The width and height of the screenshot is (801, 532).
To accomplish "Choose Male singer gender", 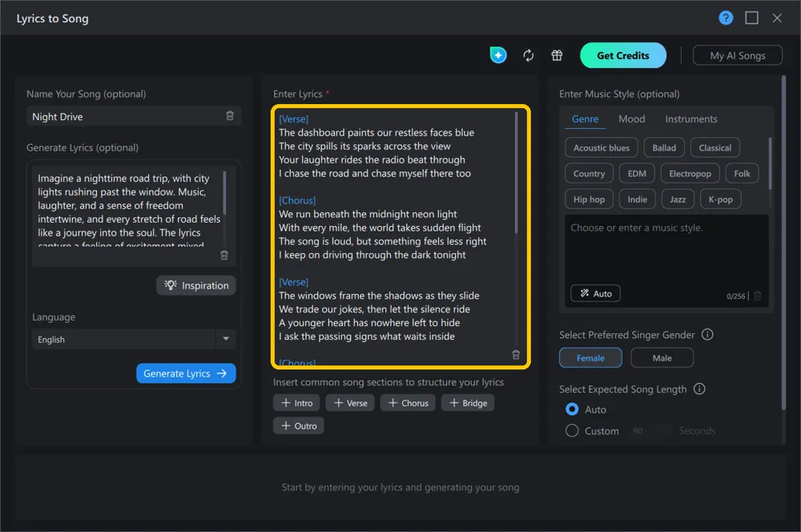I will 662,357.
